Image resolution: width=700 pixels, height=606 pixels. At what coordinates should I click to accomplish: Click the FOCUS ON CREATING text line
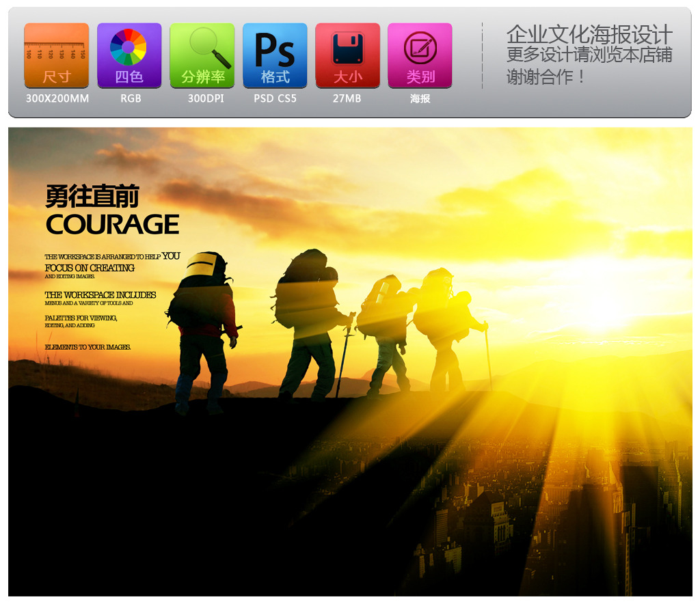90,268
